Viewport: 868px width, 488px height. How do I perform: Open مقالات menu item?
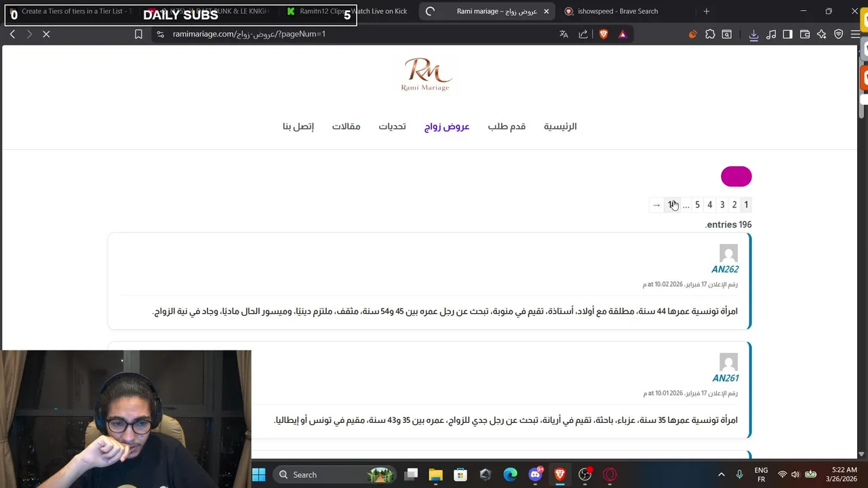pyautogui.click(x=346, y=127)
